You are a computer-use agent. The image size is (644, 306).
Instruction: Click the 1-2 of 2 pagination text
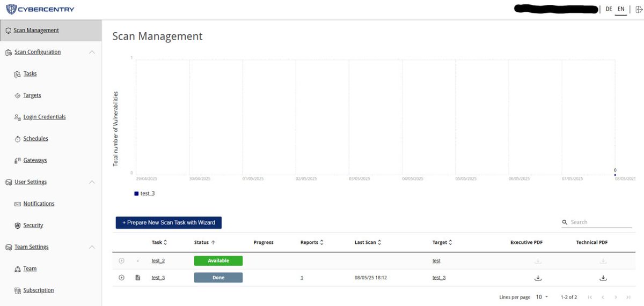point(569,297)
